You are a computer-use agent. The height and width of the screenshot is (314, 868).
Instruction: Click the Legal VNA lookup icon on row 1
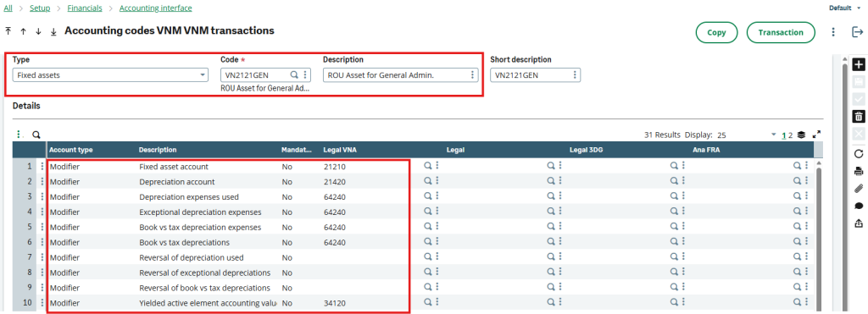point(428,165)
